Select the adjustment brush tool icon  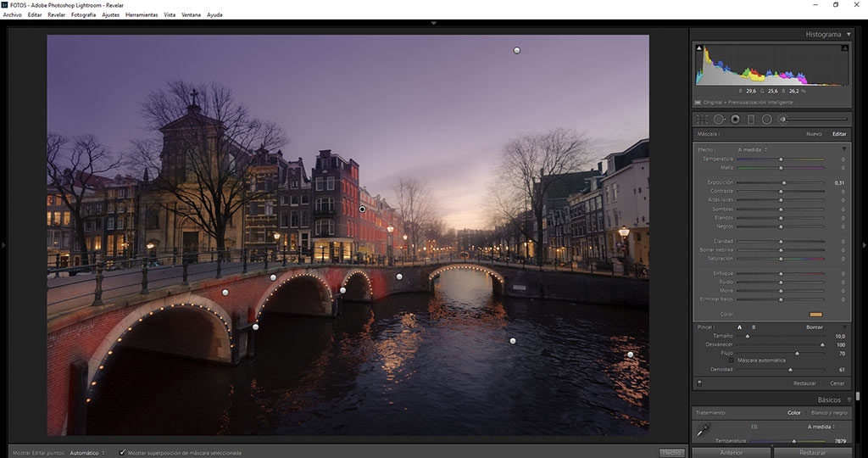point(783,120)
